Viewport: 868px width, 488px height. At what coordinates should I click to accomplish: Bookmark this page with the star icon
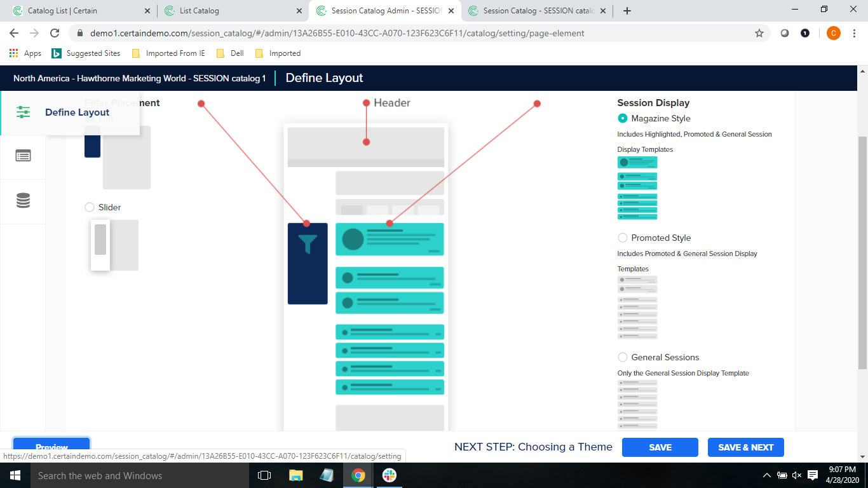pyautogui.click(x=759, y=33)
